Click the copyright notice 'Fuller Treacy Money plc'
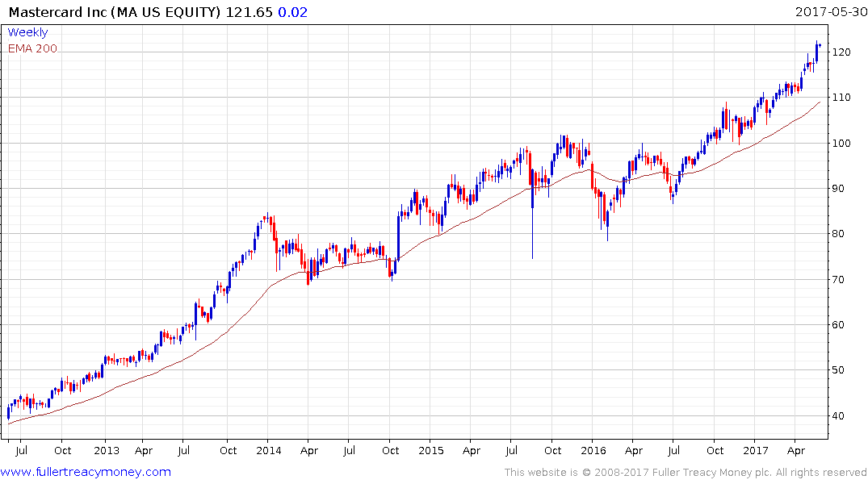 click(x=712, y=473)
